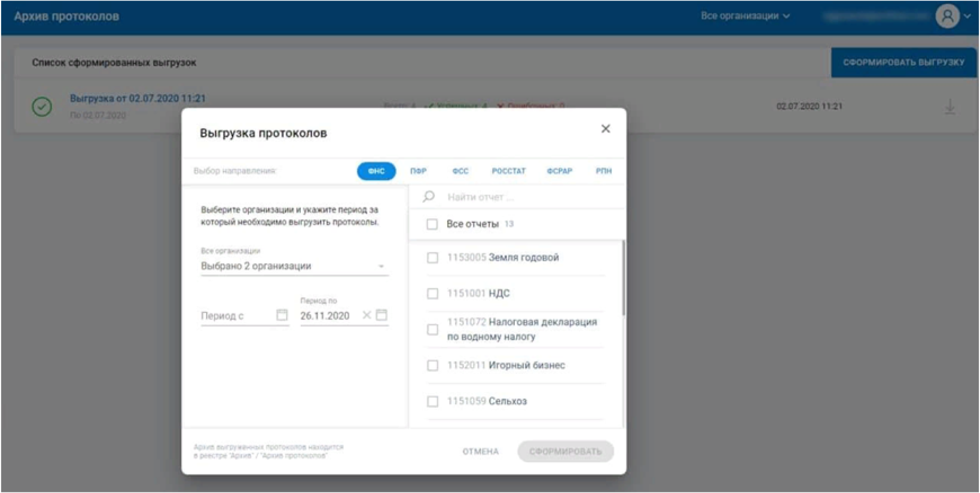Screen dimensions: 980x493
Task: Enable the Игорный бизнес checkbox
Action: click(x=432, y=366)
